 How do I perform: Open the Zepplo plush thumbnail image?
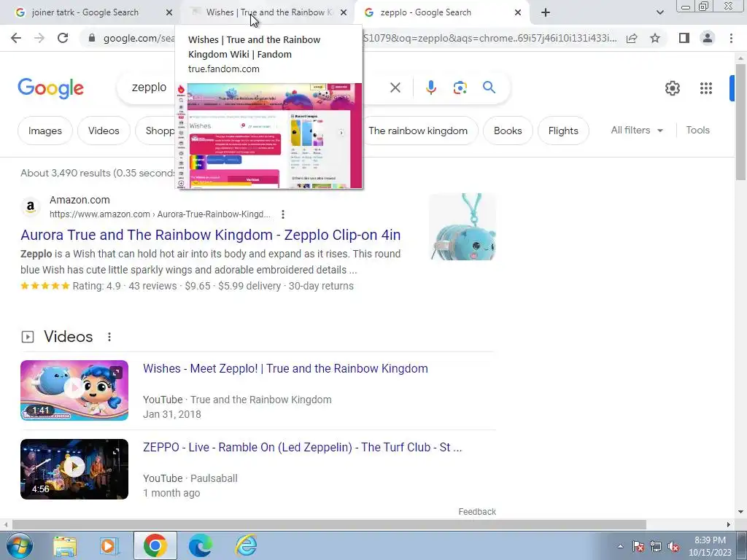(x=462, y=227)
